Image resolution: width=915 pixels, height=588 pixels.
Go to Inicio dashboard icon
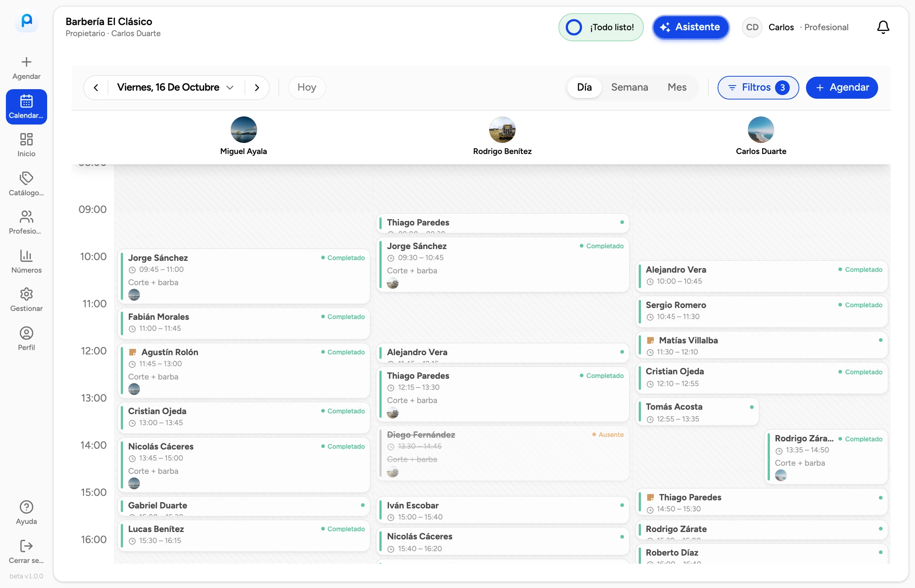tap(27, 139)
